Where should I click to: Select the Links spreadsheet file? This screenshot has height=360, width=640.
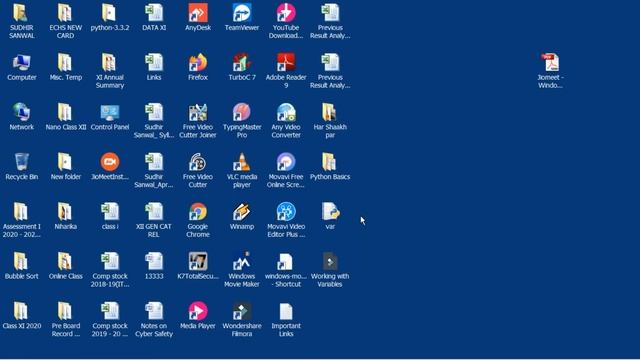[154, 63]
